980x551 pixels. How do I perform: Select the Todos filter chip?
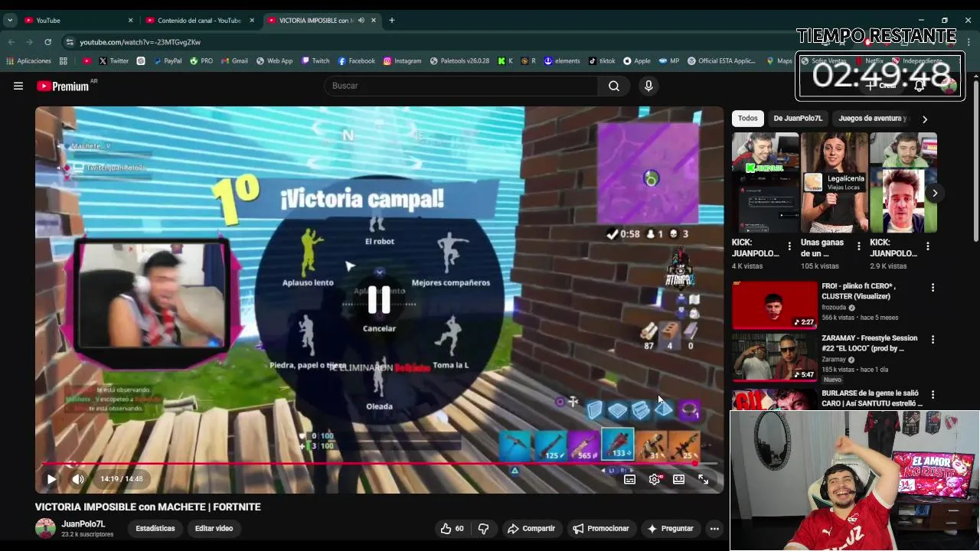748,119
